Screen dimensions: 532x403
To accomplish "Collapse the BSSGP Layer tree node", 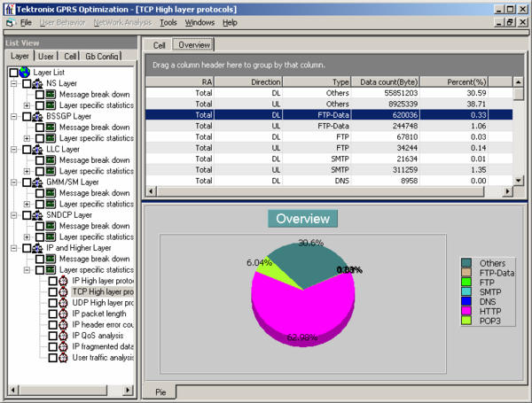I will (14, 116).
